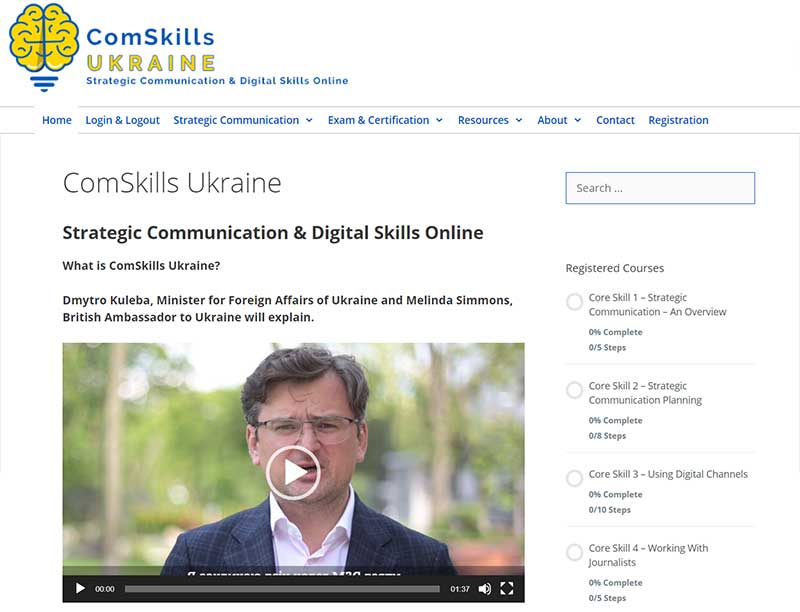Open the Exam & Certification menu

point(379,120)
